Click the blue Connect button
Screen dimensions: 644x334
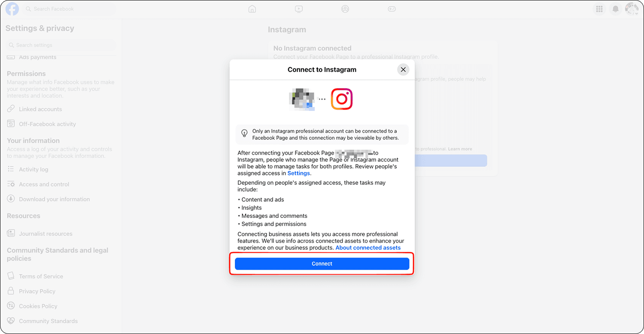coord(322,264)
